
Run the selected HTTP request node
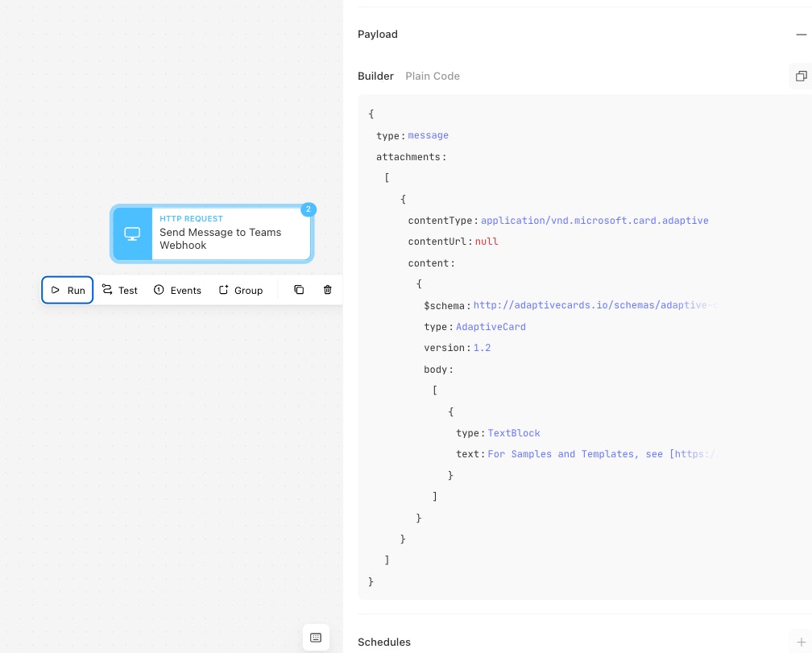(x=68, y=291)
